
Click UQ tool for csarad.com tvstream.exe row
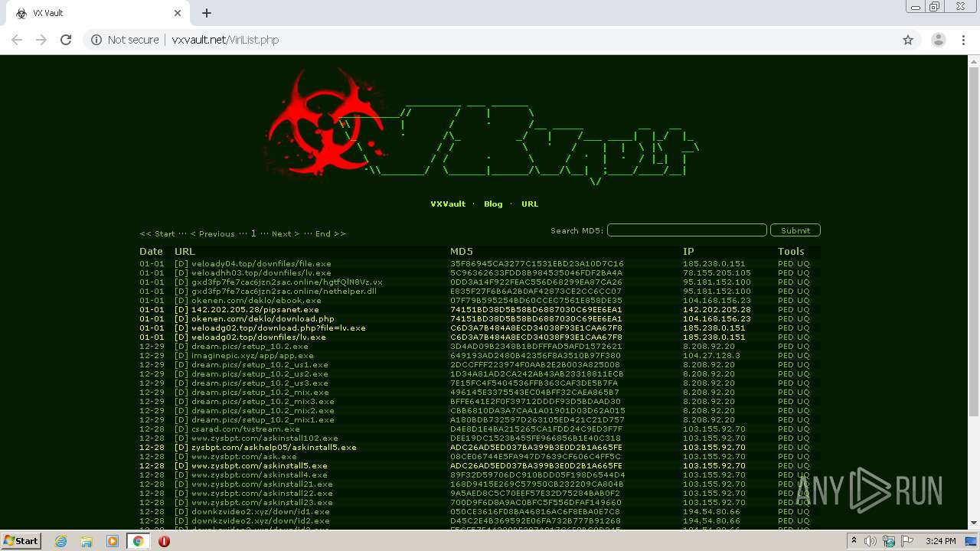point(803,429)
